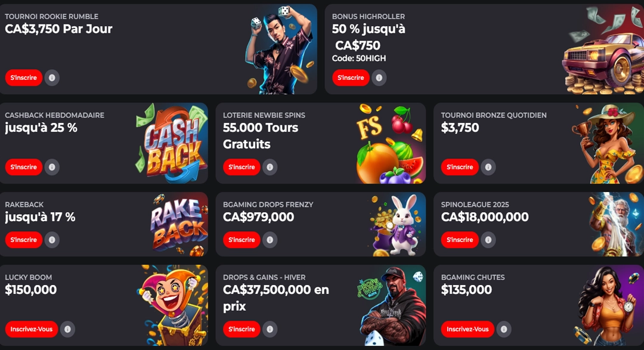Show info for Bonus Highroller promotion
Viewport: 644px width, 350px height.
pyautogui.click(x=379, y=78)
